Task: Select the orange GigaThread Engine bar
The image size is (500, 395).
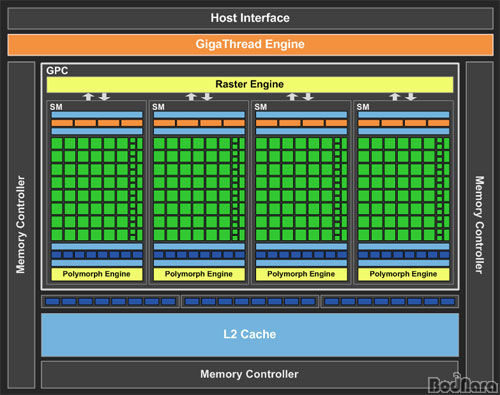Action: pos(250,44)
